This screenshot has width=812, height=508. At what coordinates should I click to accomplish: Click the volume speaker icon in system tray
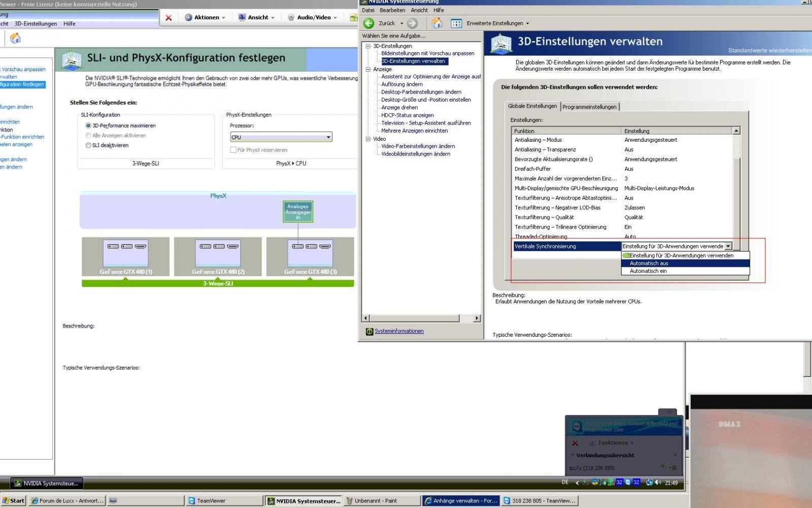coord(658,483)
